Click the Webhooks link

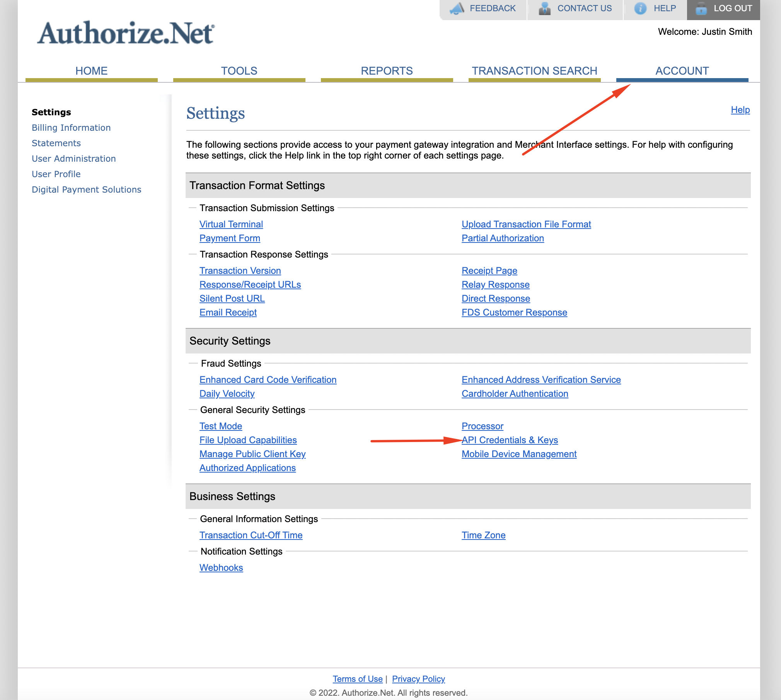(x=221, y=568)
